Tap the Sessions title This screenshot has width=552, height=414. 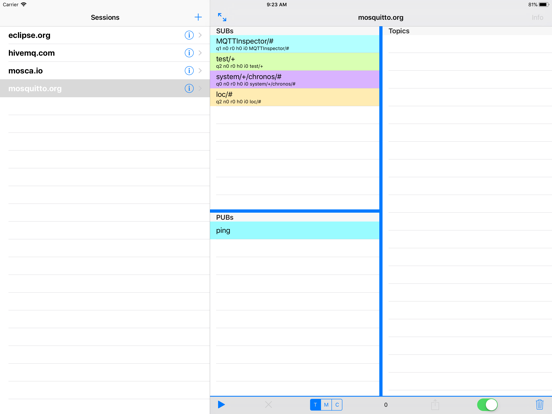[x=105, y=17]
